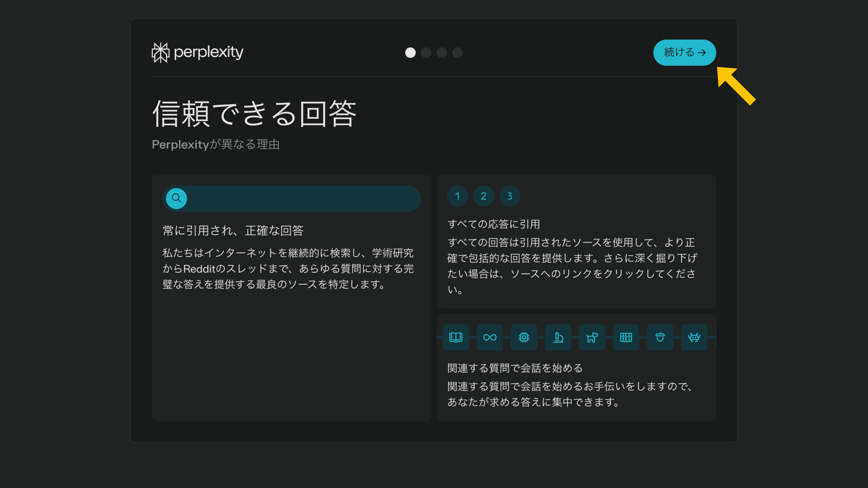Click the infinity icon in the sources row
This screenshot has height=488, width=868.
coord(490,337)
